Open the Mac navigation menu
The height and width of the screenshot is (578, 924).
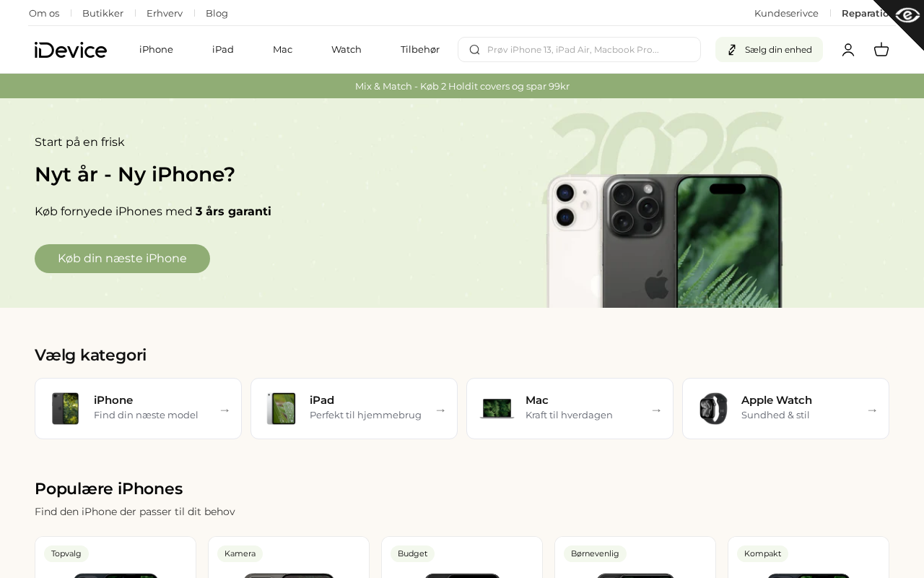click(x=282, y=50)
